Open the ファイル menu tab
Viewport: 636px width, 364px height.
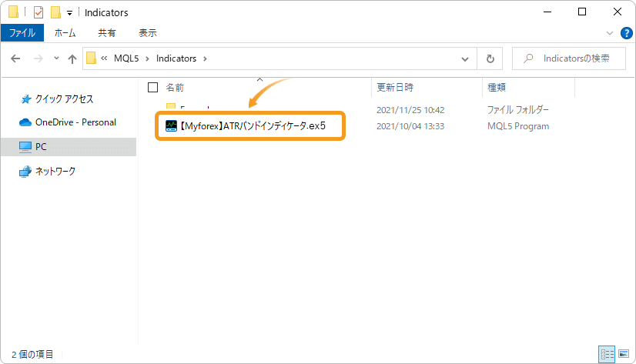click(22, 33)
